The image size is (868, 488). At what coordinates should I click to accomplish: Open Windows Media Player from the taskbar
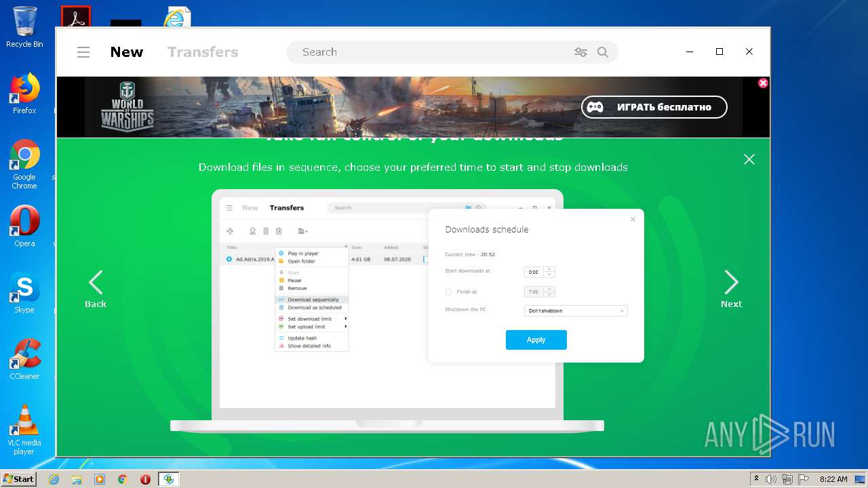pyautogui.click(x=100, y=479)
